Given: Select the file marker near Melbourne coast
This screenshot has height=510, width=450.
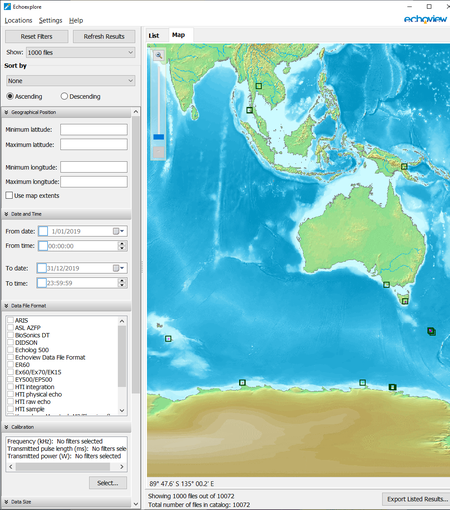Looking at the screenshot, I should click(x=386, y=285).
